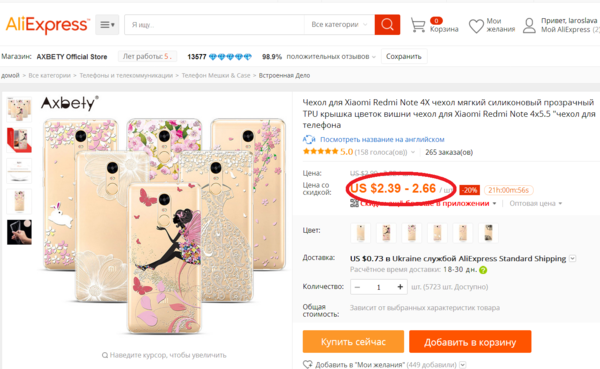Open the Оптовая цена dropdown

click(x=535, y=203)
